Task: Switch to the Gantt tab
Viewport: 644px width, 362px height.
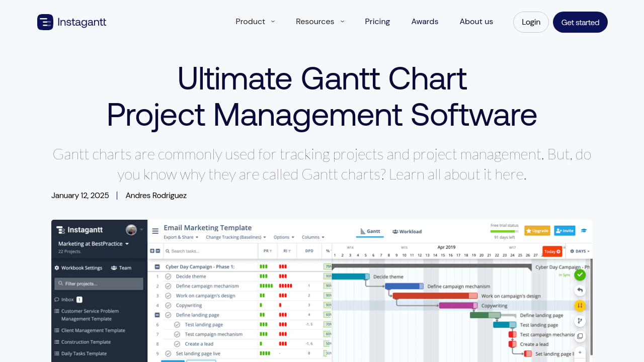Action: tap(370, 231)
